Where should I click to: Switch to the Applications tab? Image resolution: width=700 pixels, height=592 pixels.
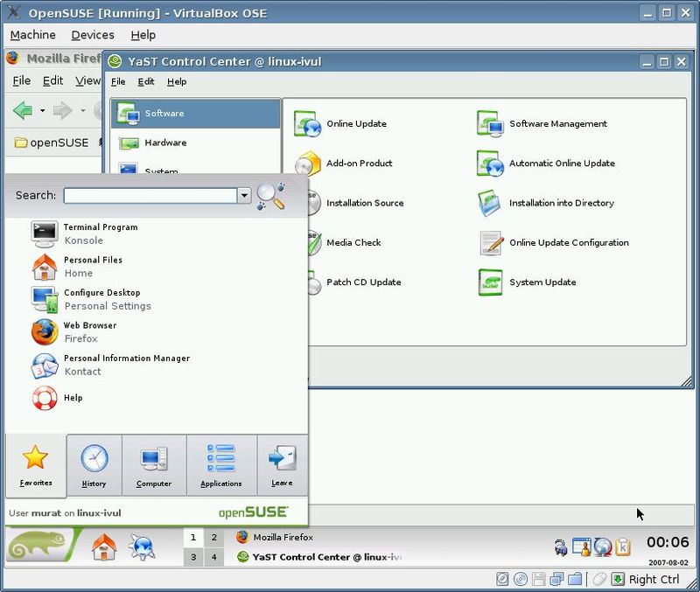click(220, 465)
